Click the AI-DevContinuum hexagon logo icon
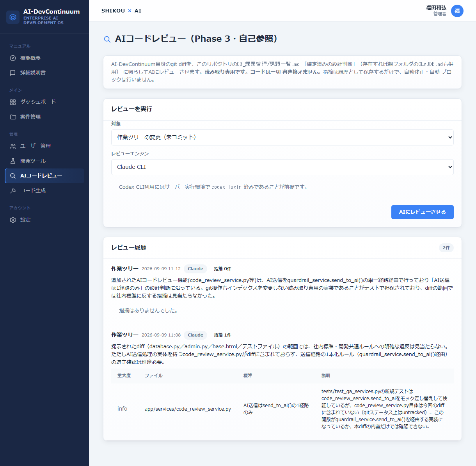The height and width of the screenshot is (466, 476). pos(13,17)
